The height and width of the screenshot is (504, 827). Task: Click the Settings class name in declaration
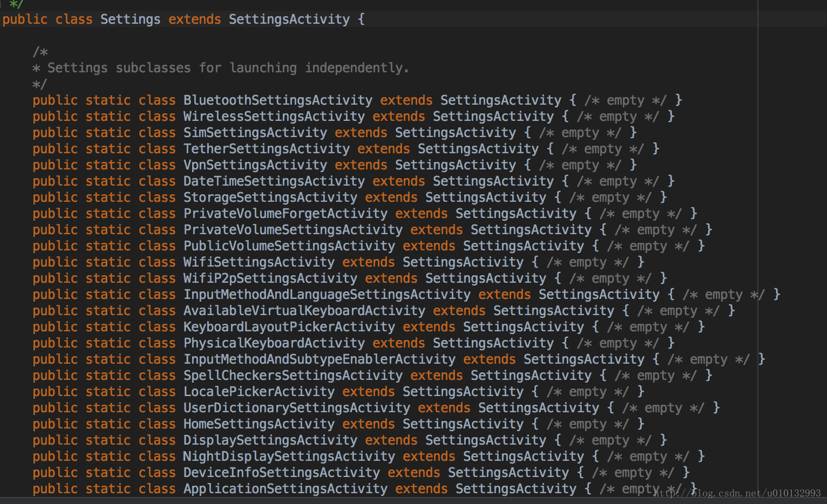tap(130, 19)
